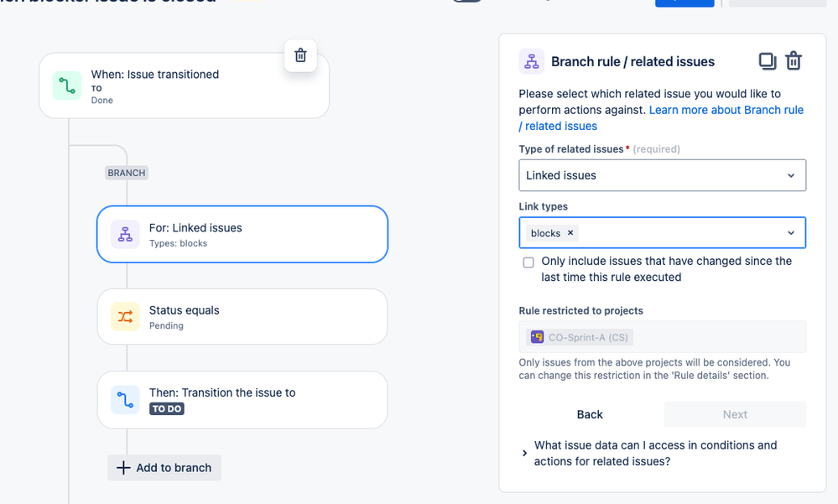The image size is (838, 504).
Task: Select the Status equals Pending condition card
Action: click(x=242, y=317)
